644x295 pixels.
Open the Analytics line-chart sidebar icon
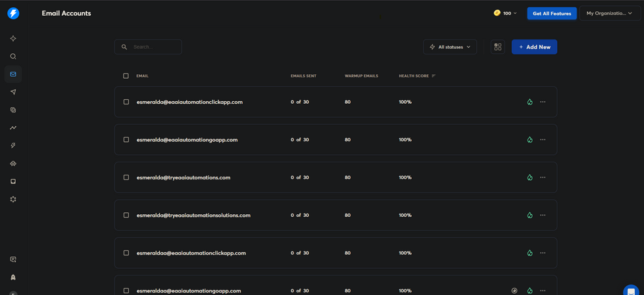(x=13, y=127)
